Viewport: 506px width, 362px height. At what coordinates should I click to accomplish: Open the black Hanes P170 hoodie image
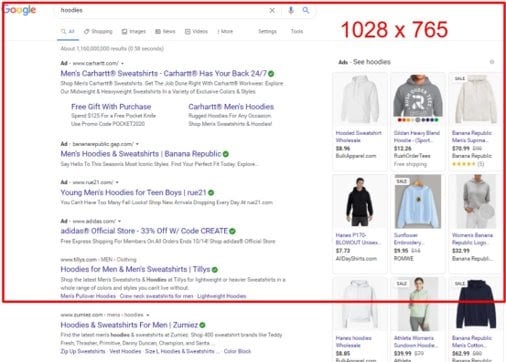(x=360, y=202)
